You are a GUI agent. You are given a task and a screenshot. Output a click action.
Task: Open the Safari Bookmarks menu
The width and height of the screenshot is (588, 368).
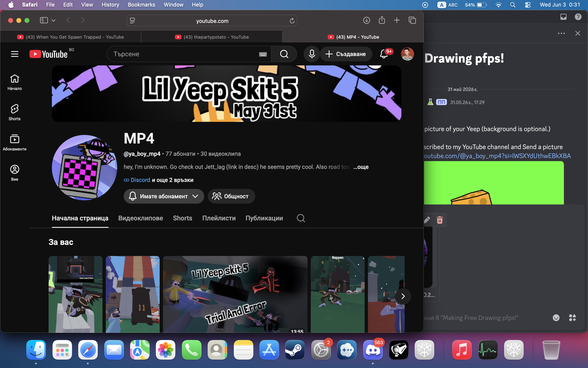[141, 5]
